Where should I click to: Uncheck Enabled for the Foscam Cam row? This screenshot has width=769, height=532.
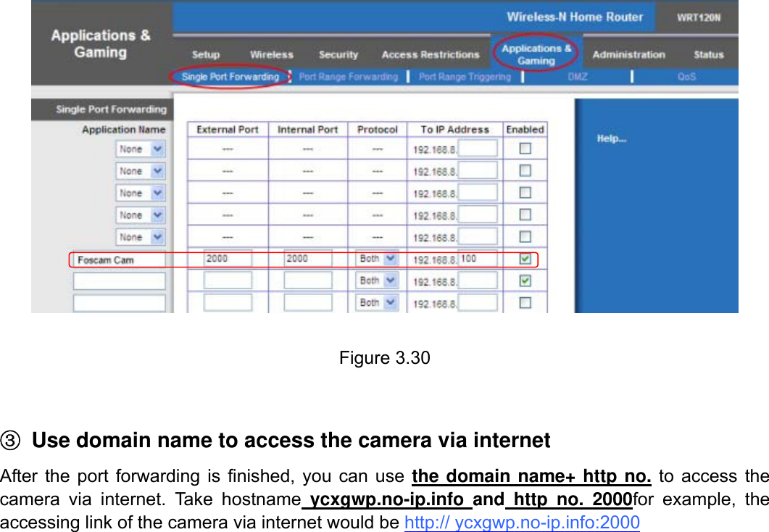525,259
